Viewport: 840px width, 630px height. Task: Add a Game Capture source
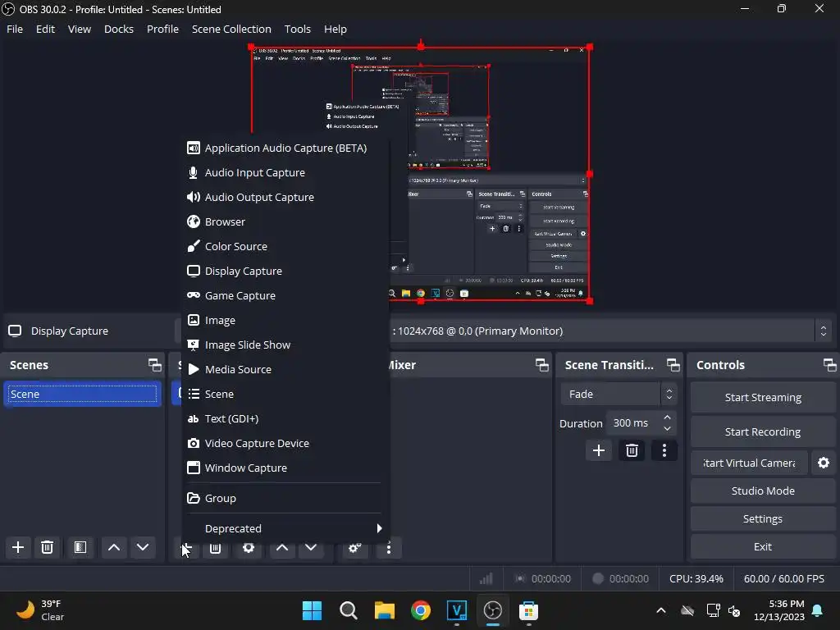click(x=285, y=295)
